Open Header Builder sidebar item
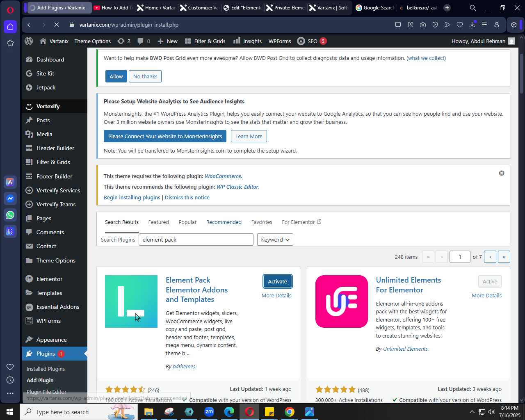This screenshot has height=420, width=525. click(55, 148)
